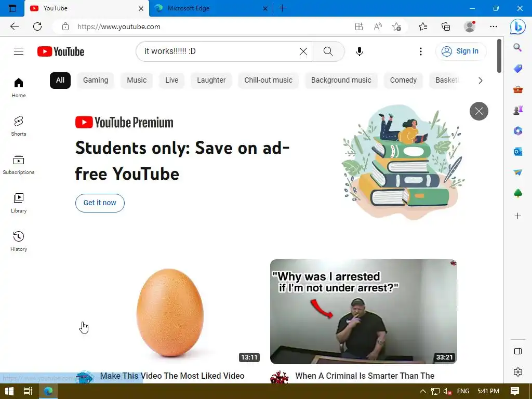This screenshot has width=532, height=399.
Task: Open Games icon in Edge sidebar
Action: tap(517, 110)
